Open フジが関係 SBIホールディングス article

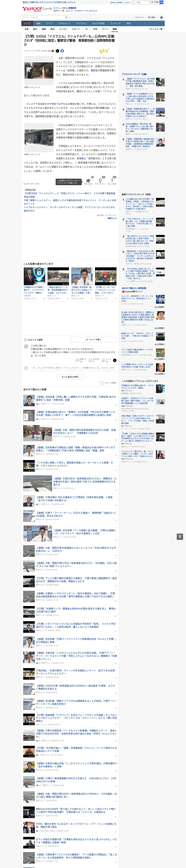click(x=137, y=366)
